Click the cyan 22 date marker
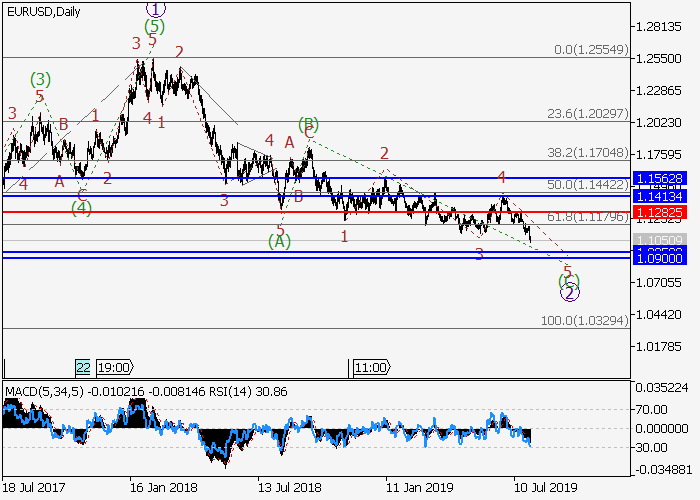 point(82,367)
